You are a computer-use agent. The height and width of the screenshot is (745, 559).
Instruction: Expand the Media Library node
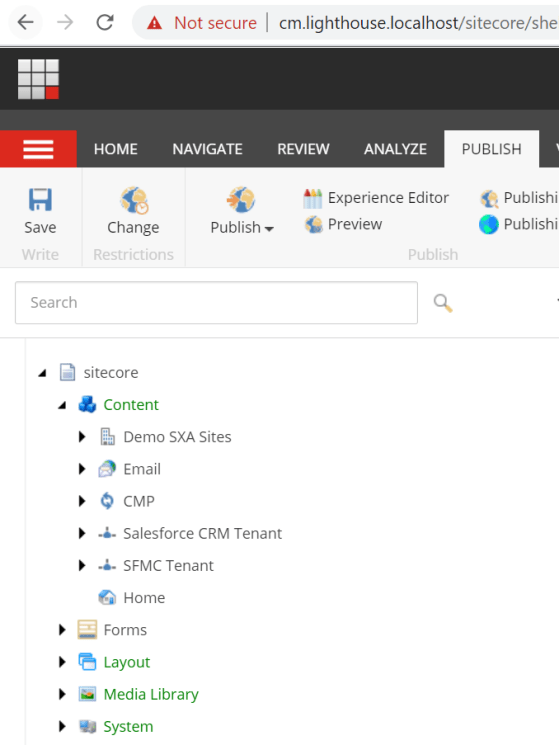pos(62,694)
